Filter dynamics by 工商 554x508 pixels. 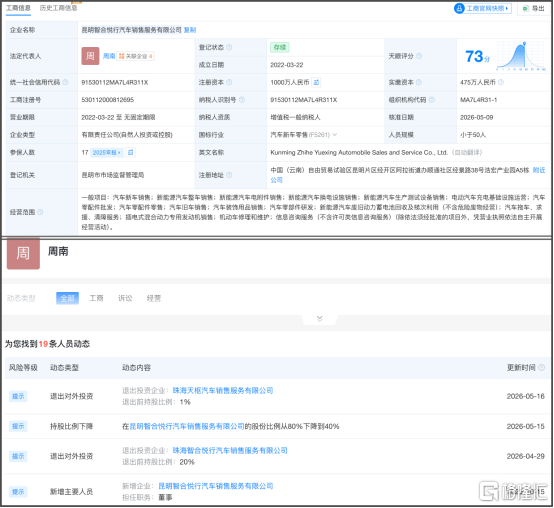[96, 299]
